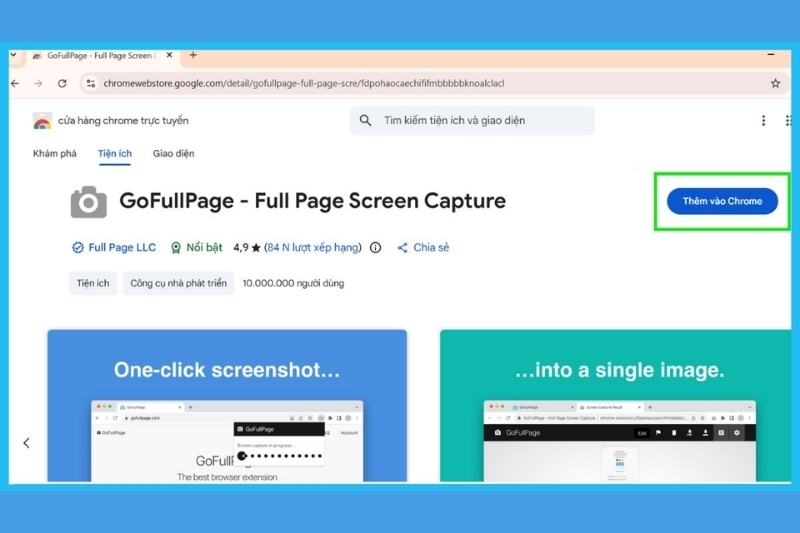Viewport: 800px width, 533px height.
Task: Focus the "Tìm kiếm tiện ích và giao diện" search box
Action: point(472,120)
